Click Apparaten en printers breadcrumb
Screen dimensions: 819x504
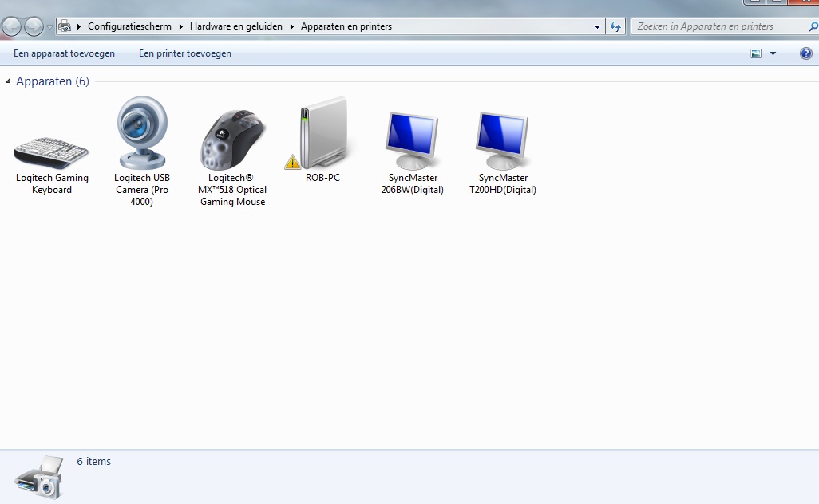click(x=346, y=26)
